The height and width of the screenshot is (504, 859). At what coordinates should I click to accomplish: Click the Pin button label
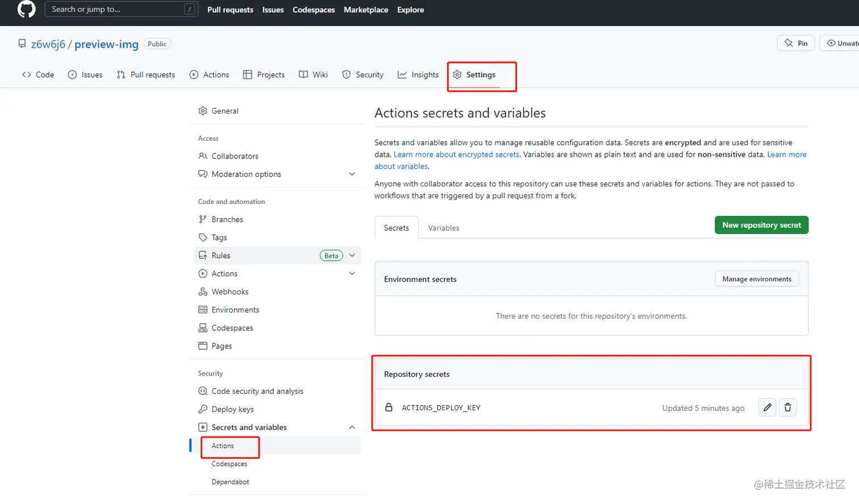click(802, 43)
